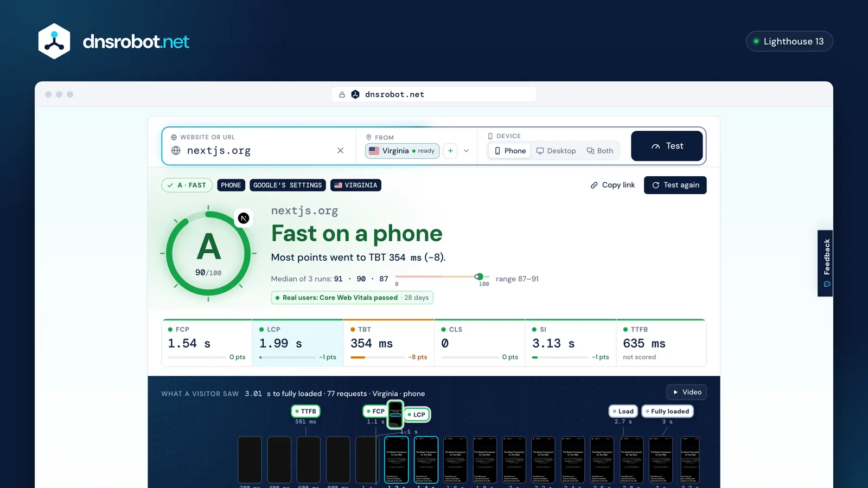Run the Test button
Image resolution: width=868 pixels, height=488 pixels.
(667, 146)
